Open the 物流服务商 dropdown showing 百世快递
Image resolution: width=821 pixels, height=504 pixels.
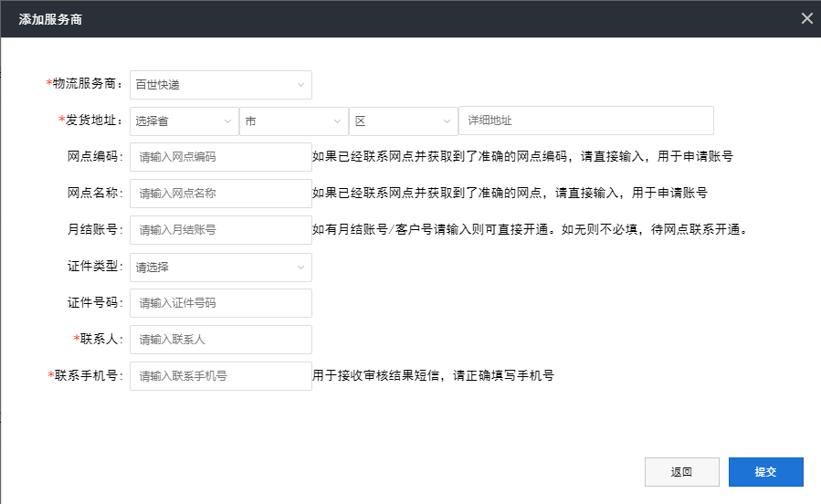pos(220,85)
